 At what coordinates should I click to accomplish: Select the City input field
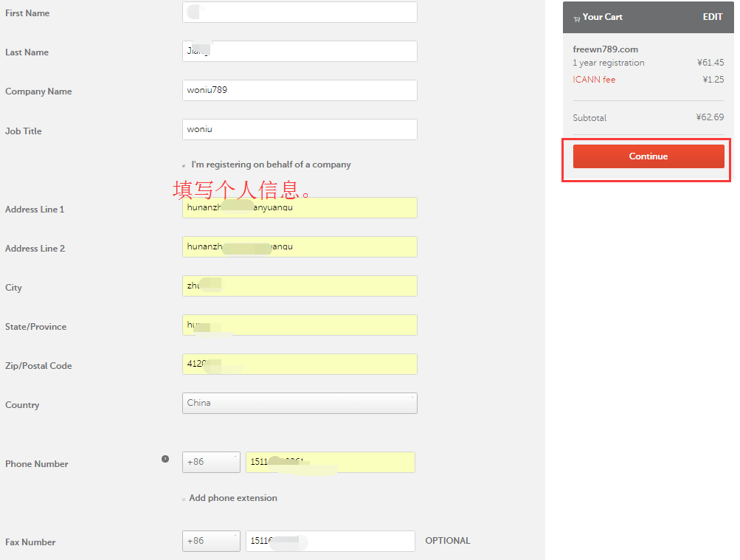coord(299,286)
